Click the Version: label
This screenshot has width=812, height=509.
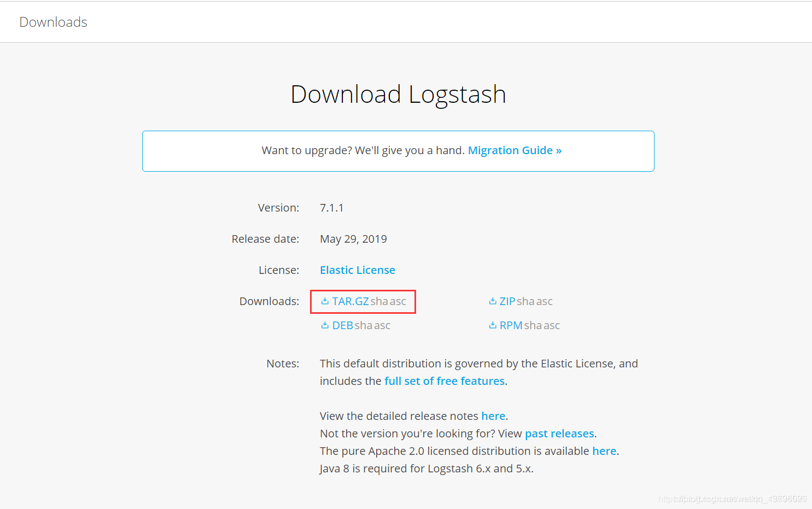click(x=278, y=208)
